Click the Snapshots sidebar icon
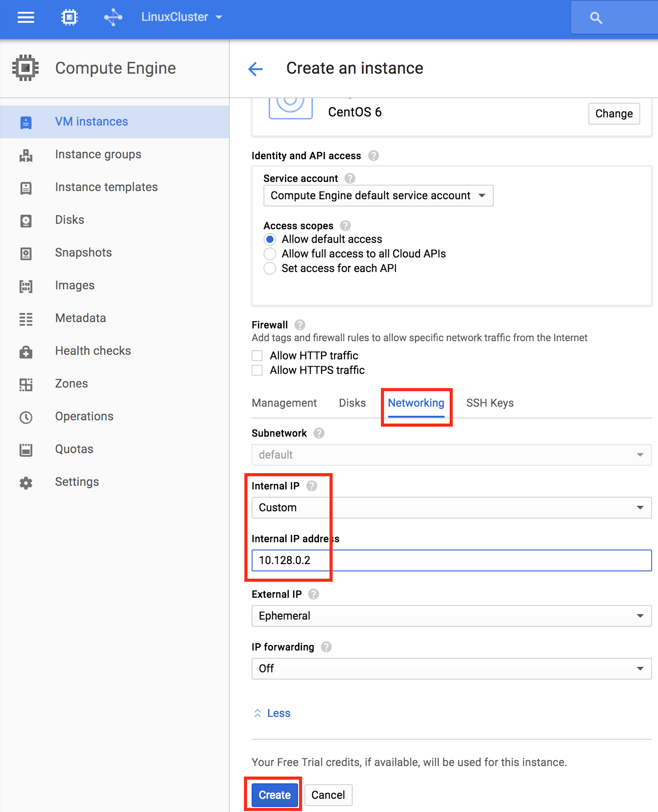Screen dimensions: 658x812 (x=26, y=253)
